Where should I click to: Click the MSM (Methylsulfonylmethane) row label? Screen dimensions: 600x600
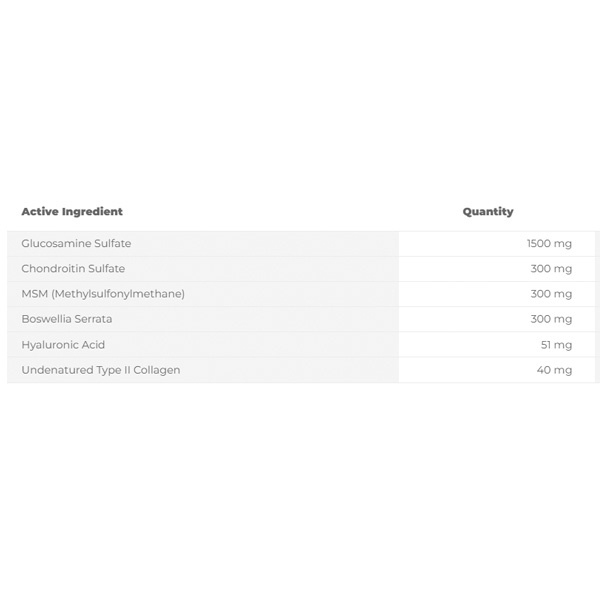pyautogui.click(x=103, y=294)
